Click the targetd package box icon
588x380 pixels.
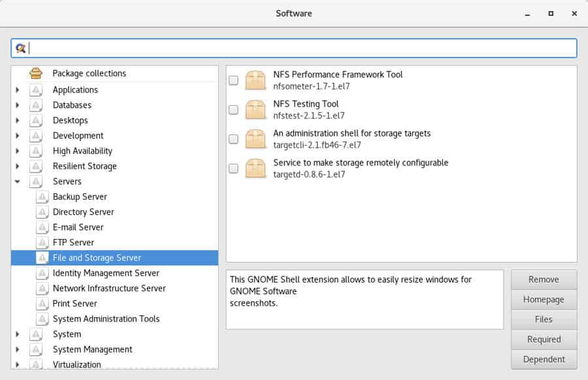[255, 168]
